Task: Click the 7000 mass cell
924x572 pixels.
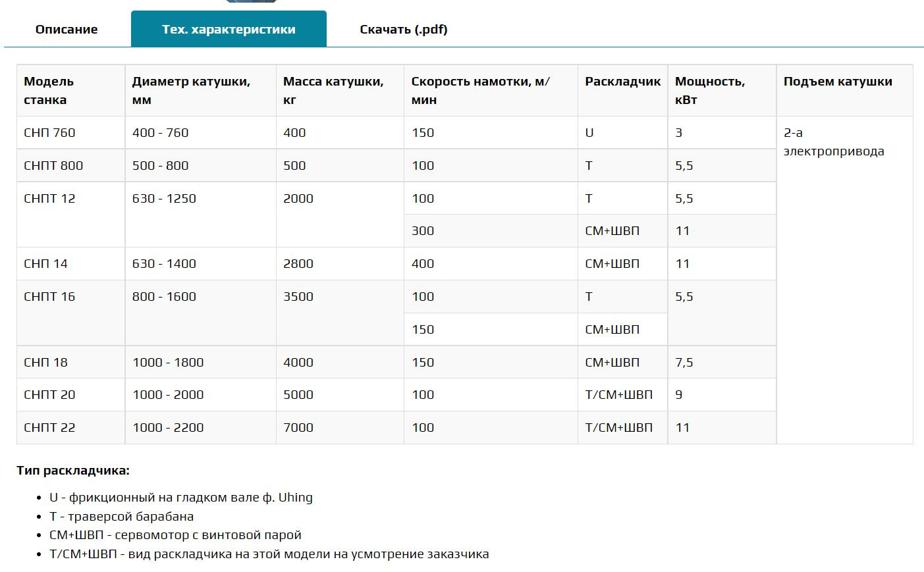Action: 298,428
